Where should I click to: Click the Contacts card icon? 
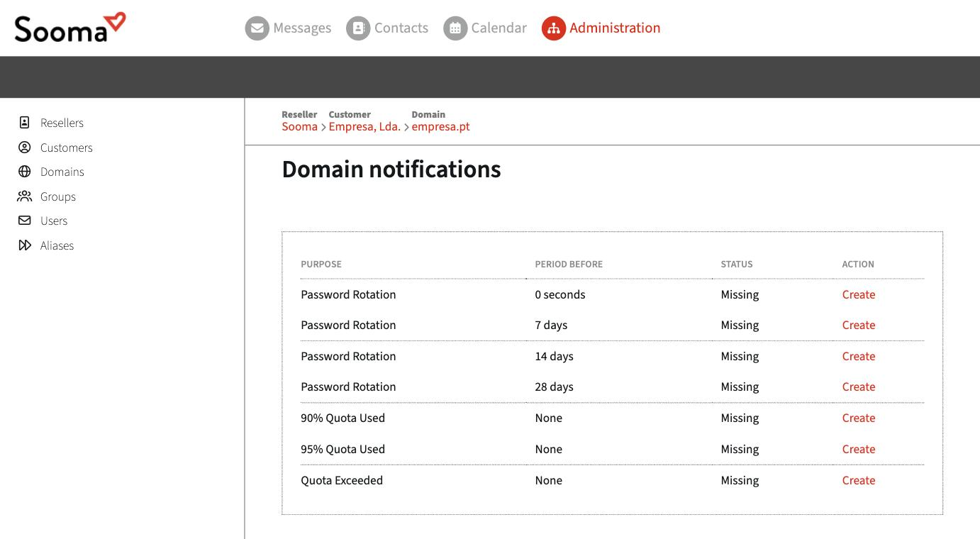[x=358, y=28]
